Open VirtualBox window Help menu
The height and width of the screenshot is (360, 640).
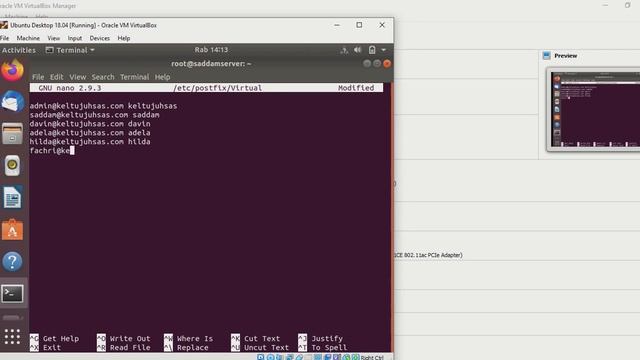(x=124, y=38)
